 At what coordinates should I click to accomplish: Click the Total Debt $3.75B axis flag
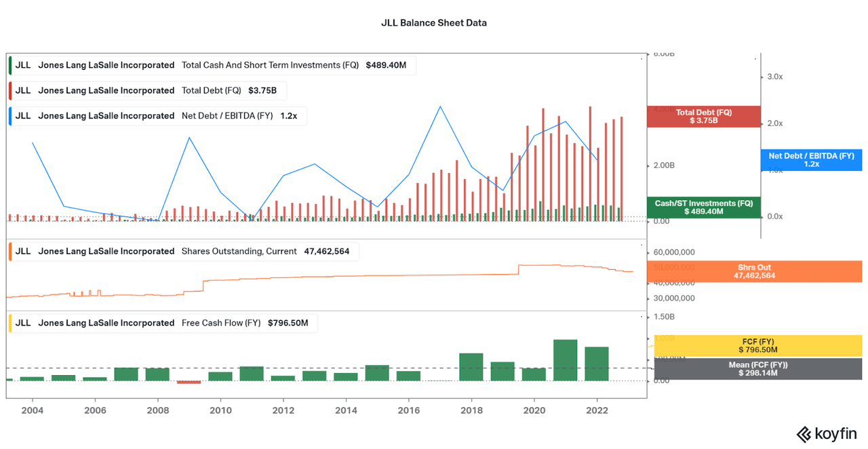click(x=704, y=116)
